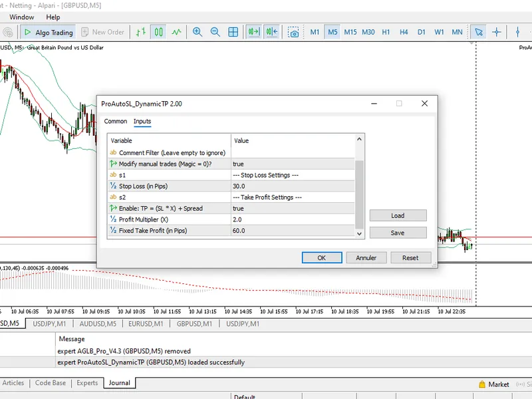Screen dimensions: 532x399
Task: Zoom out of the chart
Action: (215, 32)
